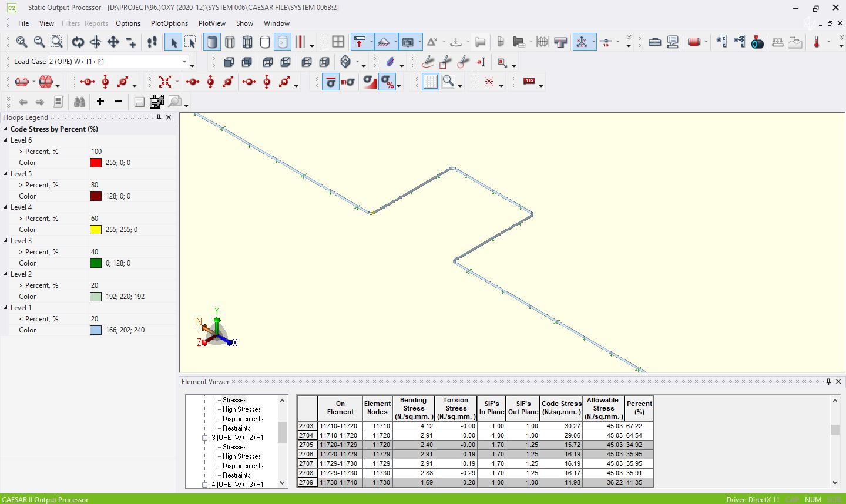Click the thermometer temperature icon
Viewport: 846px width, 504px height.
coord(816,42)
